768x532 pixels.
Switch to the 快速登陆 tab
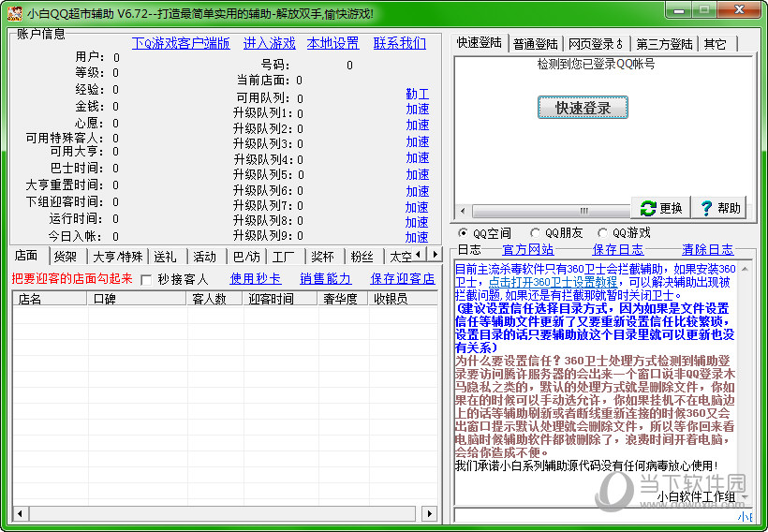[x=480, y=43]
